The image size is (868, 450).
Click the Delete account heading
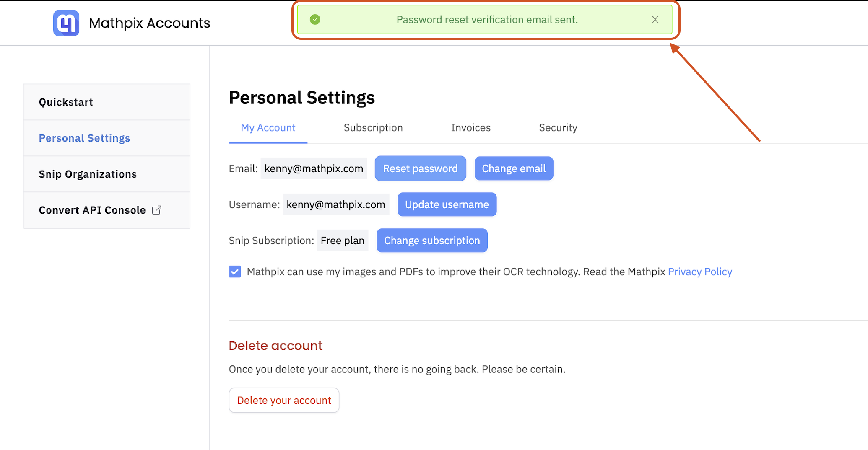pyautogui.click(x=275, y=346)
